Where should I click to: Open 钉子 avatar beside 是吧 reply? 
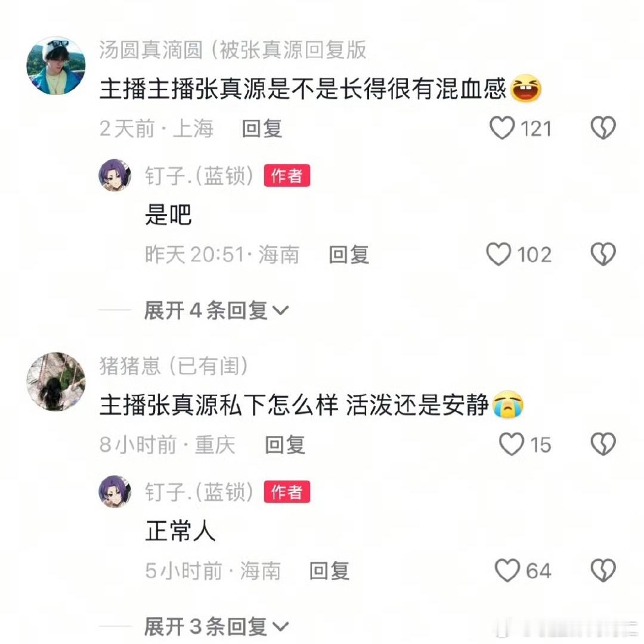pyautogui.click(x=115, y=175)
